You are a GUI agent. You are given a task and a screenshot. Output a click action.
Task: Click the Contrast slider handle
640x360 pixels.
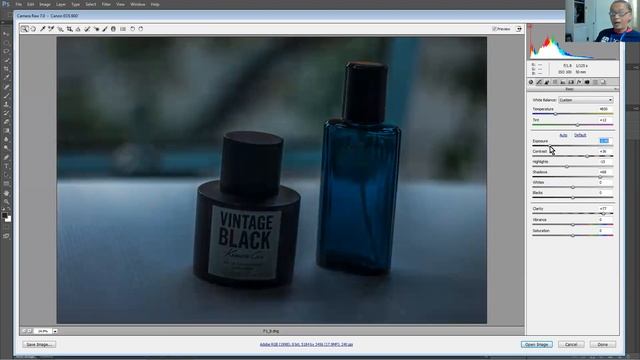587,156
